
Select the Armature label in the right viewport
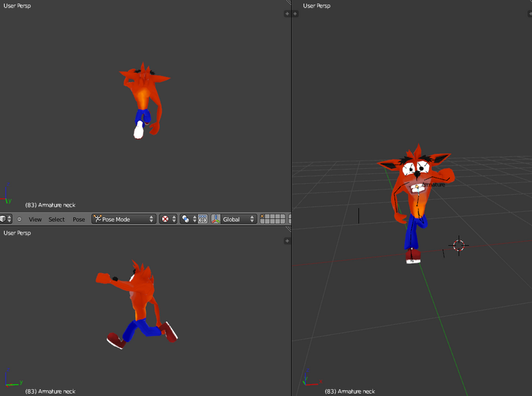click(433, 184)
